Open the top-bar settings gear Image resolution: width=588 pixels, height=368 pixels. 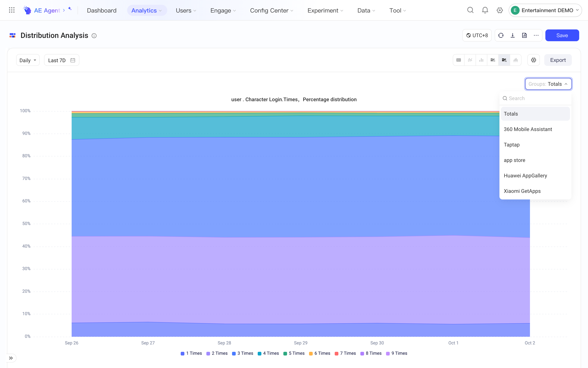pos(500,10)
